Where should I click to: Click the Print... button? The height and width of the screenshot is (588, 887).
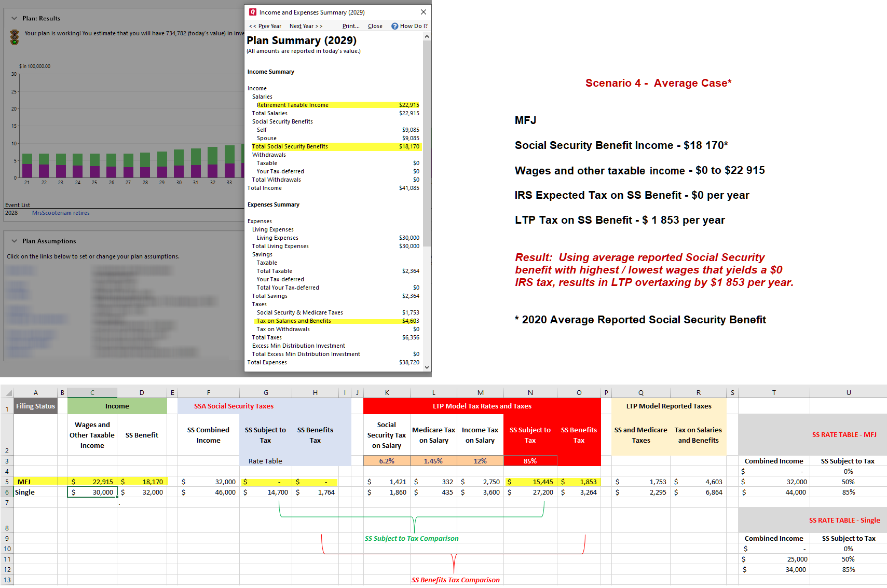click(x=351, y=26)
